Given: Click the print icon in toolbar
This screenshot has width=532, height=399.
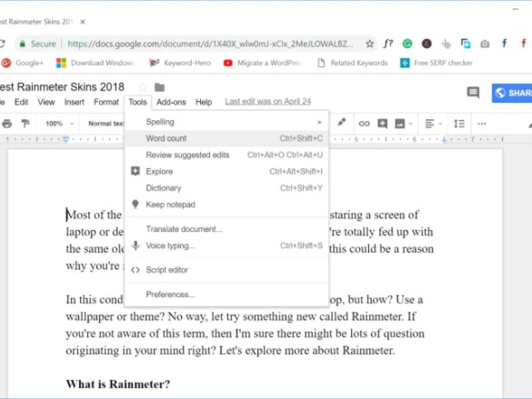Looking at the screenshot, I should [x=6, y=124].
